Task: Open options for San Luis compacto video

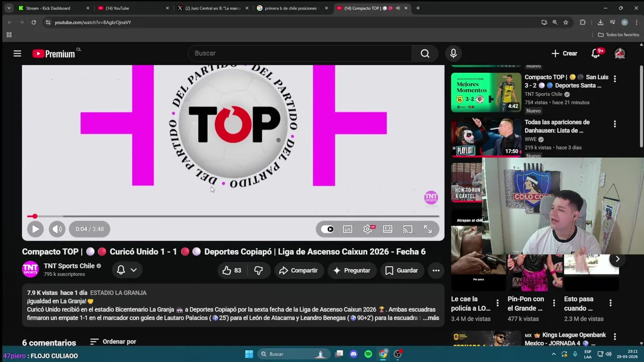Action: [x=614, y=78]
